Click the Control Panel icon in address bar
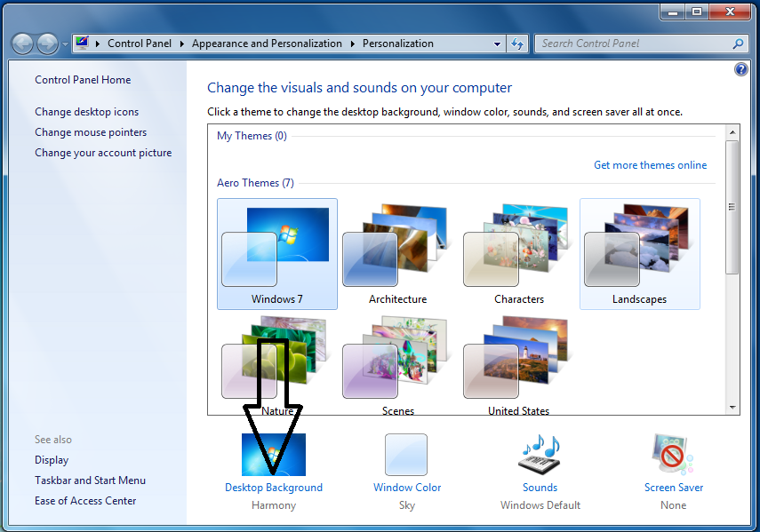Viewport: 760px width, 532px height. (x=82, y=44)
